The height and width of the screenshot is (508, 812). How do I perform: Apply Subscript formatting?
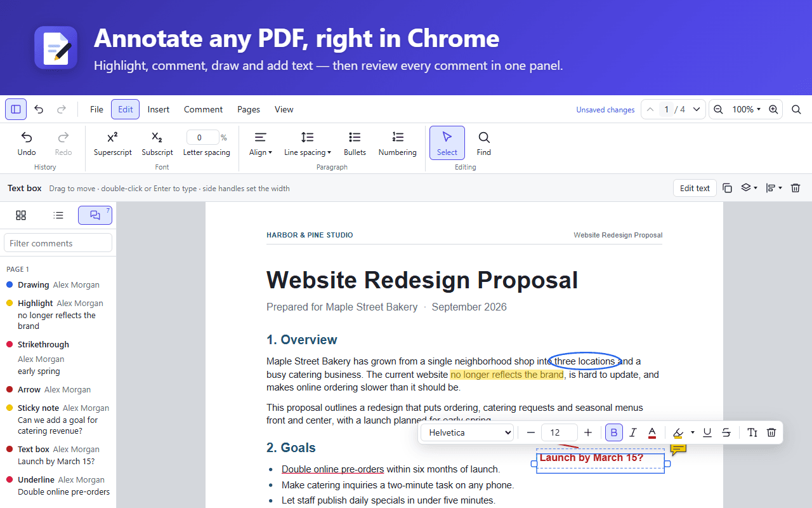(157, 143)
